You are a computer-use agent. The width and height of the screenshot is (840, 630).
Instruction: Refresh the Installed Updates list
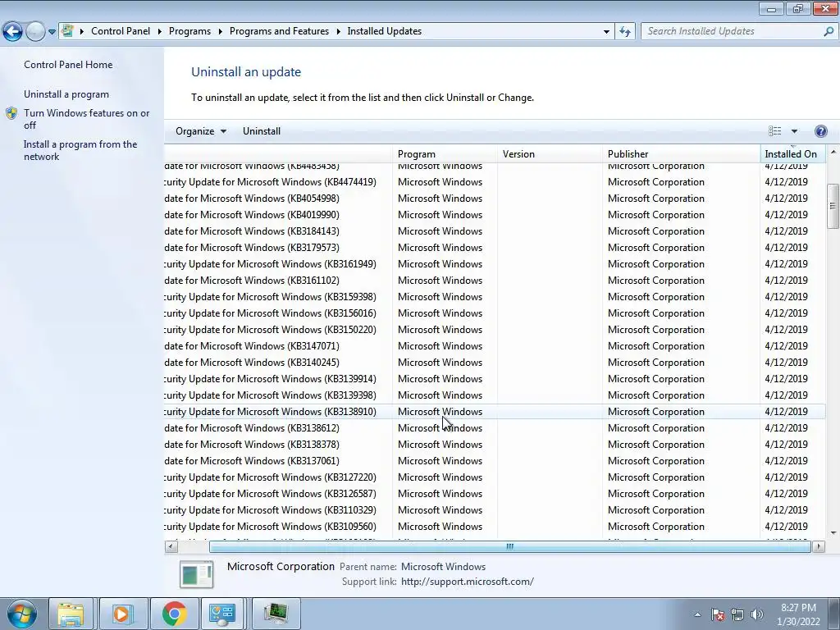[624, 32]
